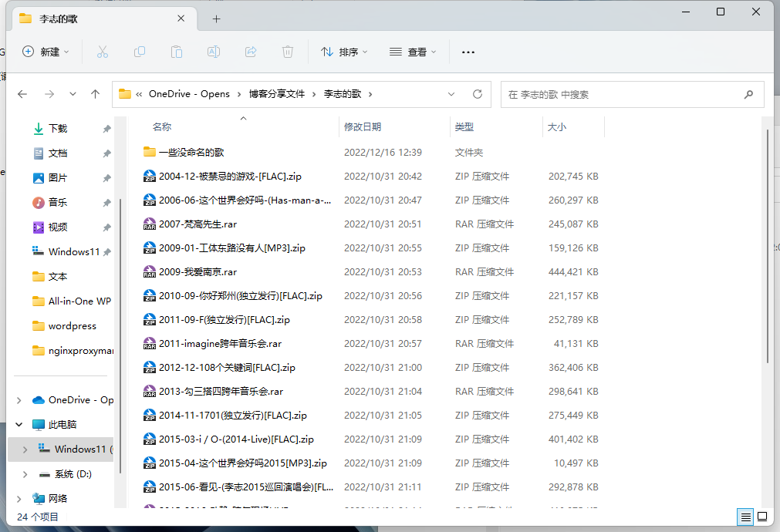Click the Rename icon on the toolbar
This screenshot has width=780, height=532.
coord(213,52)
